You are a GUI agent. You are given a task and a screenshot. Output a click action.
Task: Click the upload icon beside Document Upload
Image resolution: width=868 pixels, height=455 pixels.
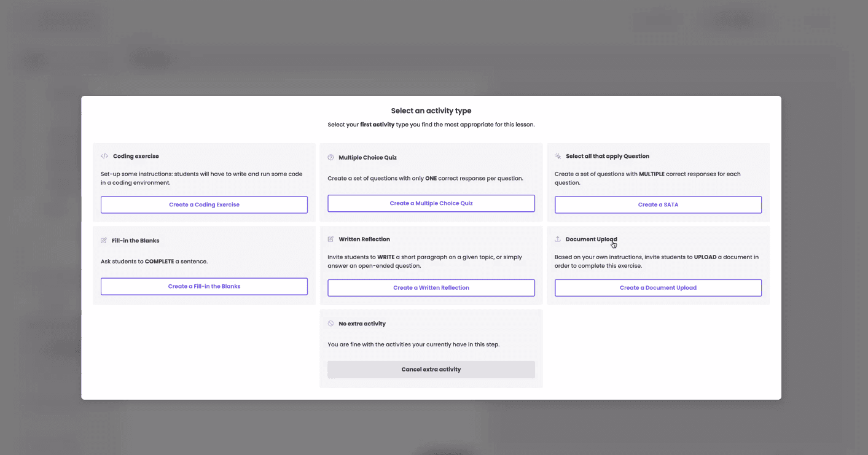(x=558, y=239)
